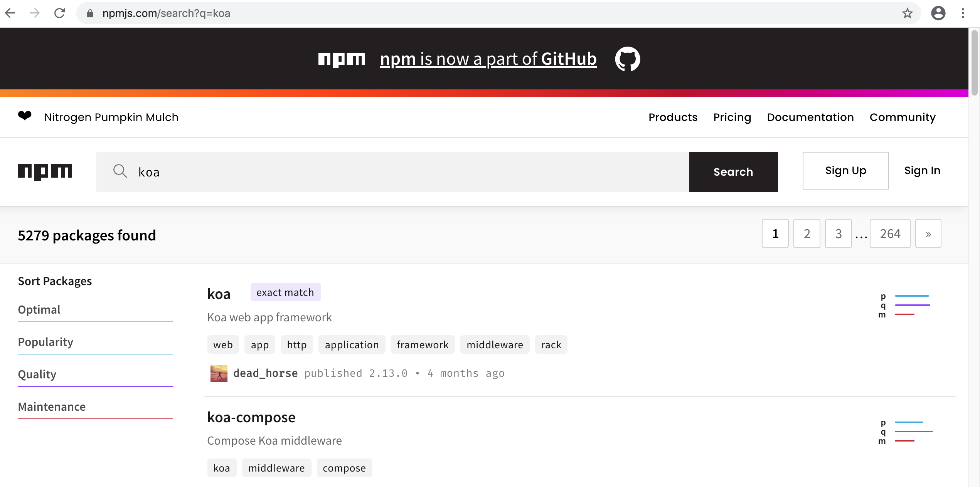
Task: Click the npm logo beside search
Action: [45, 171]
